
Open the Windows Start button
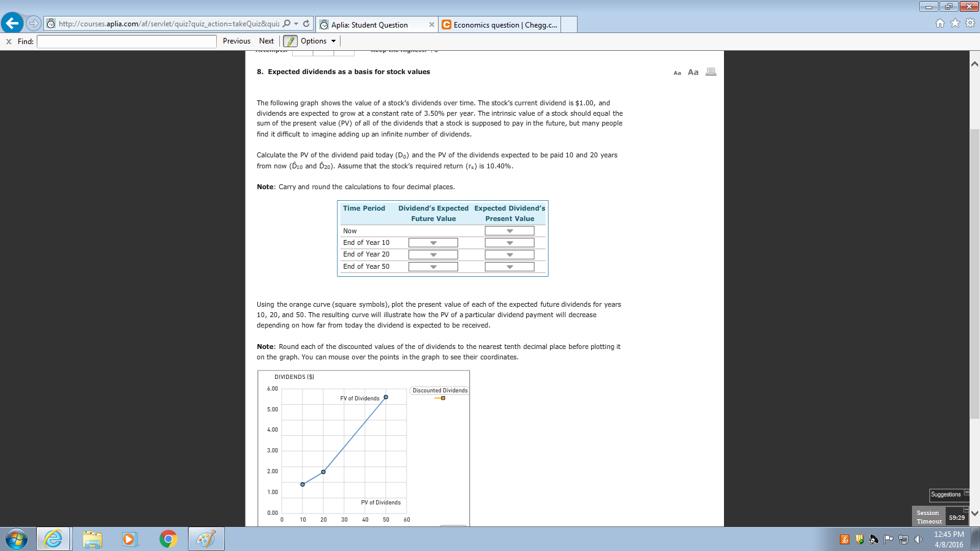tap(16, 539)
